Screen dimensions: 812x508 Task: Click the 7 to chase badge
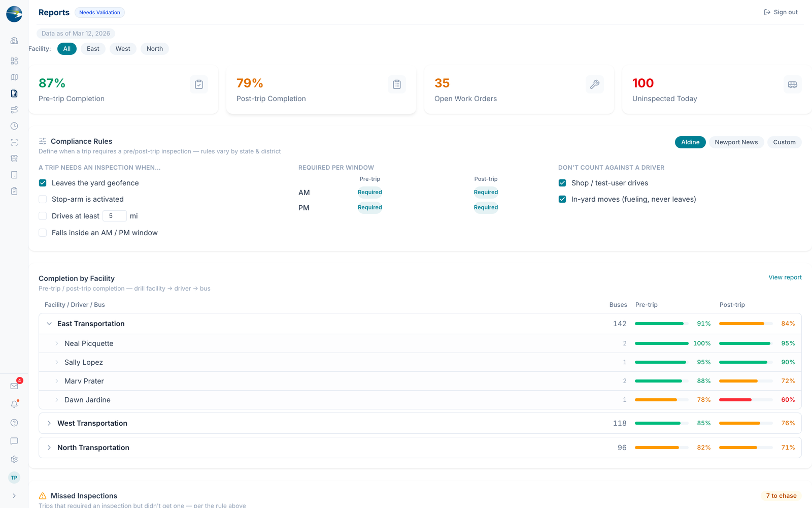tap(781, 496)
